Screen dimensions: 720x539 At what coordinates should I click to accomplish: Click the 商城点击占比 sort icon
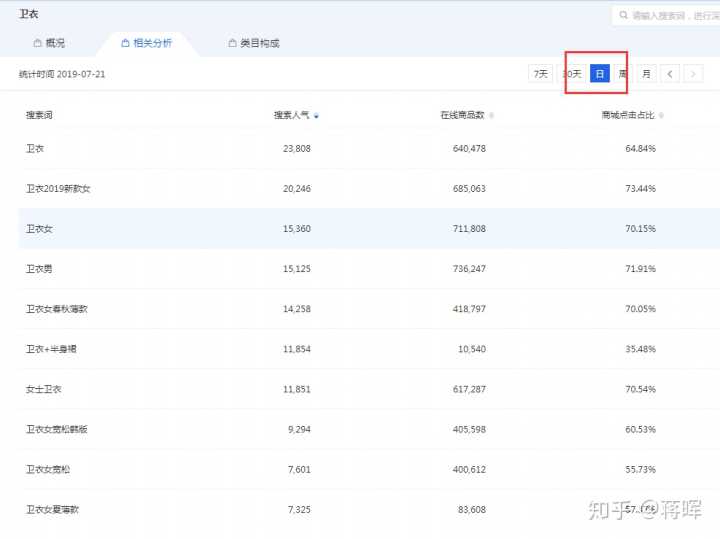[x=661, y=116]
